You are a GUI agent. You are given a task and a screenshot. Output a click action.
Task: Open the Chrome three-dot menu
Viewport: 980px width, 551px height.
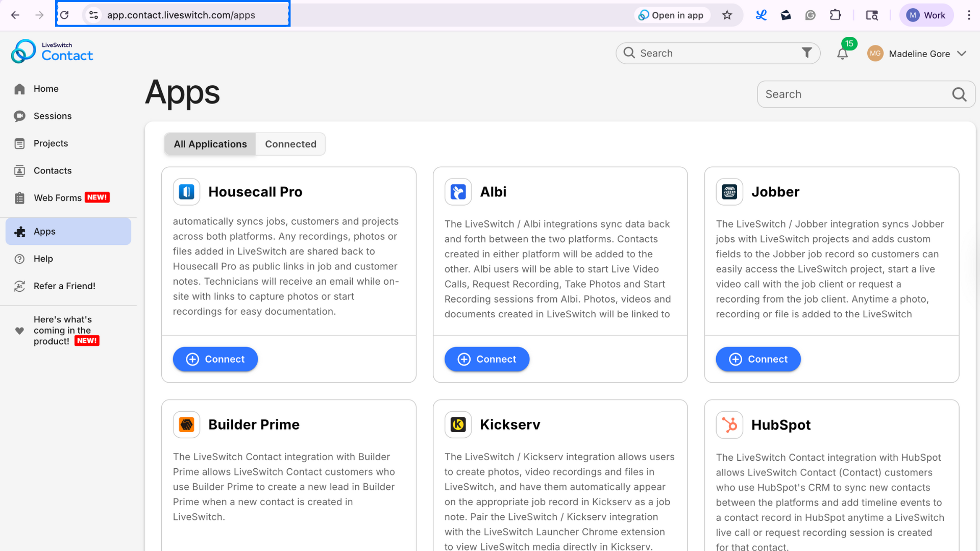(x=969, y=15)
